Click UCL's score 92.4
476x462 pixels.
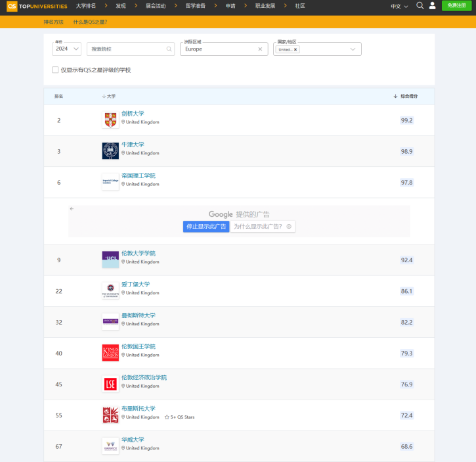[407, 260]
